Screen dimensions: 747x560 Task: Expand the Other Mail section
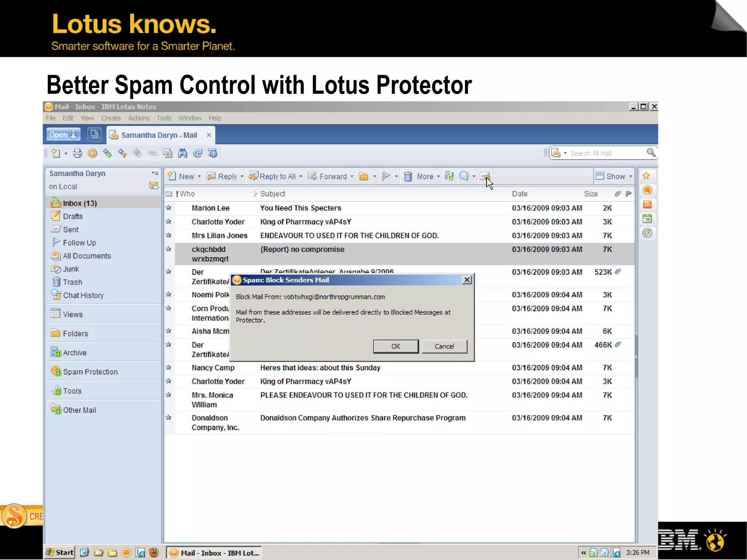pos(79,410)
